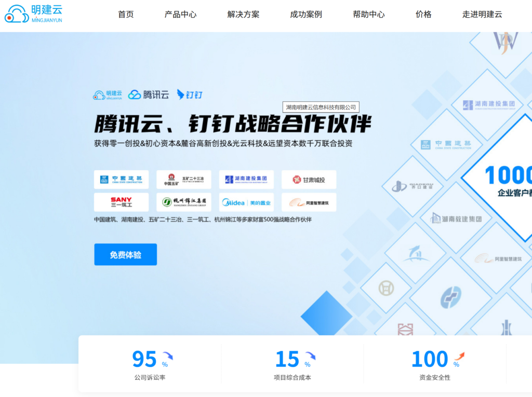The image size is (532, 397).
Task: Open the 首页 menu item
Action: click(x=126, y=15)
